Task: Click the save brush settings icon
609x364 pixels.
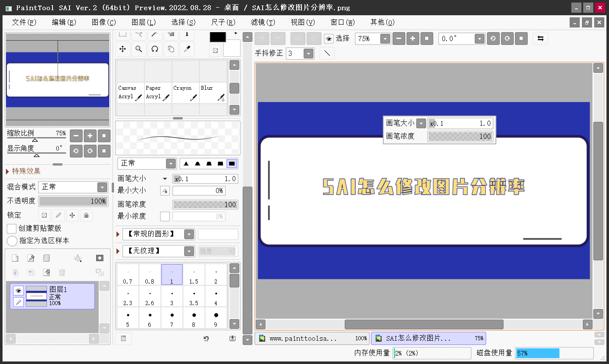Action: tap(232, 338)
